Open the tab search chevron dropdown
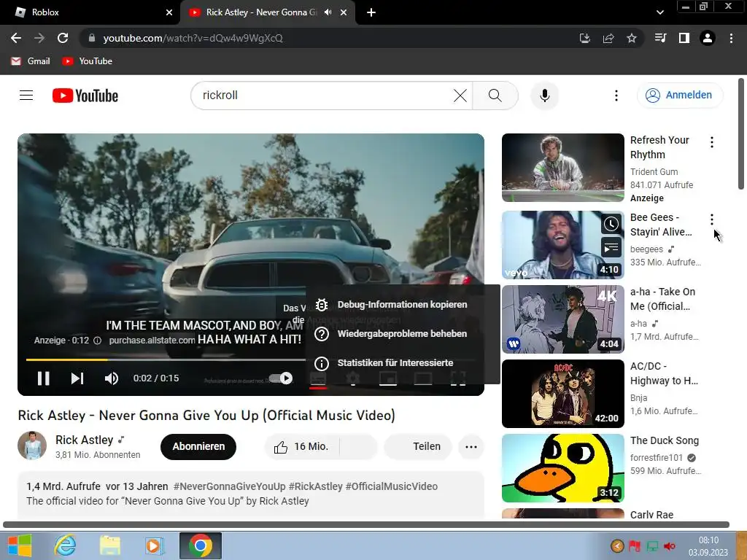The width and height of the screenshot is (747, 560). point(659,12)
